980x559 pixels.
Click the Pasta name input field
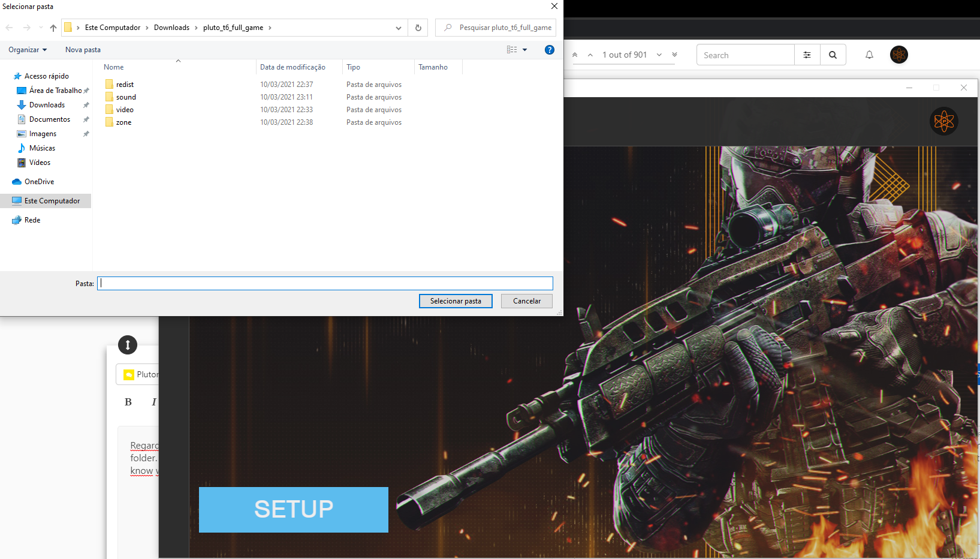point(325,283)
